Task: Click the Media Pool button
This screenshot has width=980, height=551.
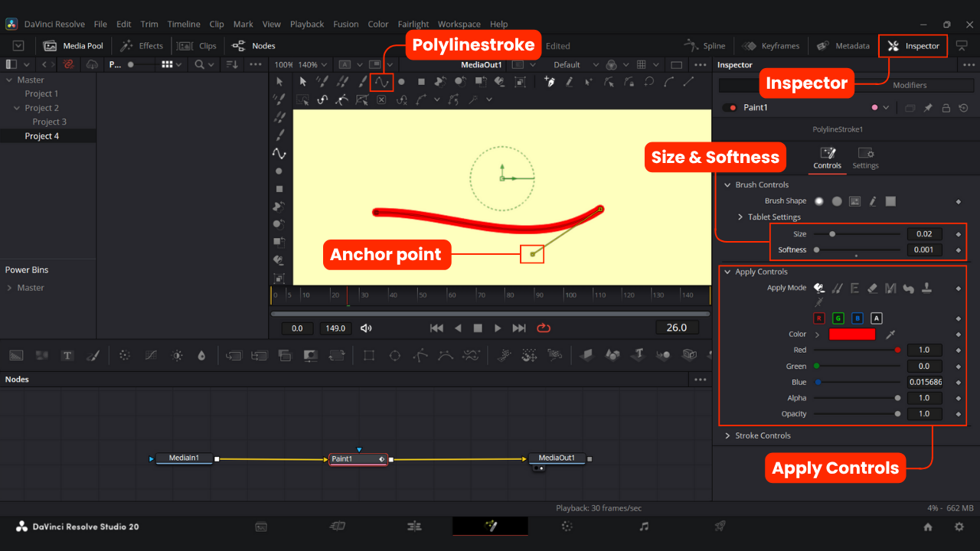Action: 73,46
